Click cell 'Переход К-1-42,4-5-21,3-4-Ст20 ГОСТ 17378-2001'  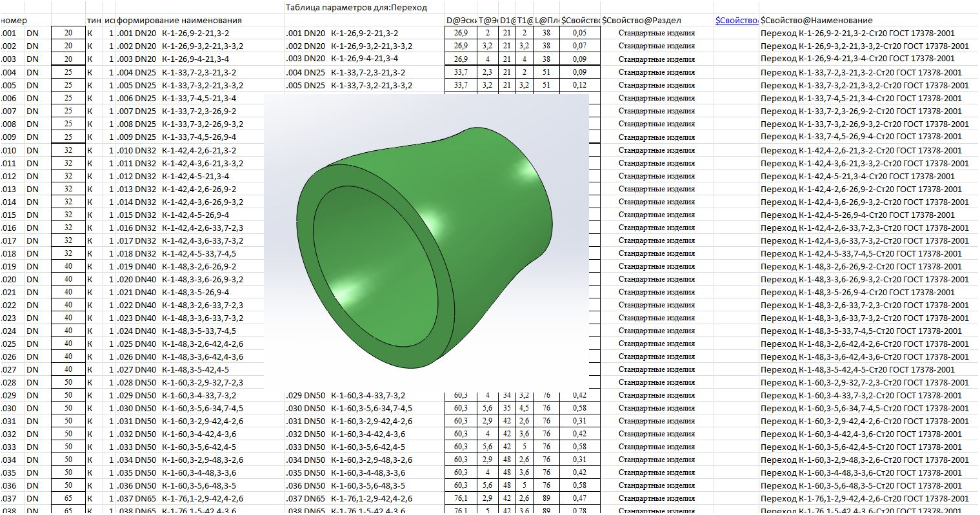pyautogui.click(x=857, y=176)
